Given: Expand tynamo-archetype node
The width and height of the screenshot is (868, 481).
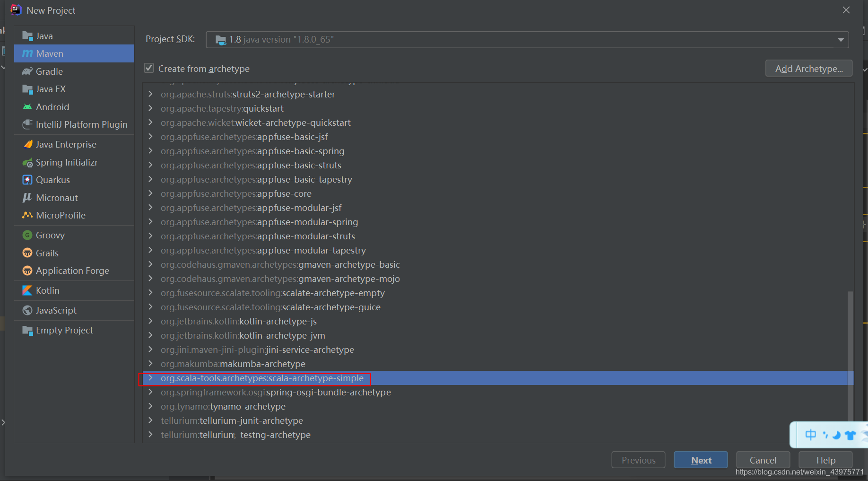Looking at the screenshot, I should (x=150, y=406).
